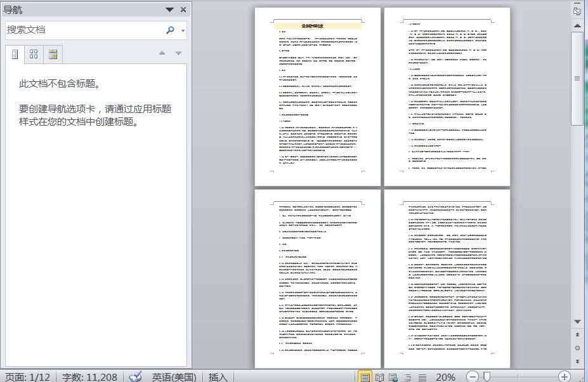The width and height of the screenshot is (588, 382).
Task: Switch to the headings browse tab
Action: click(x=15, y=55)
